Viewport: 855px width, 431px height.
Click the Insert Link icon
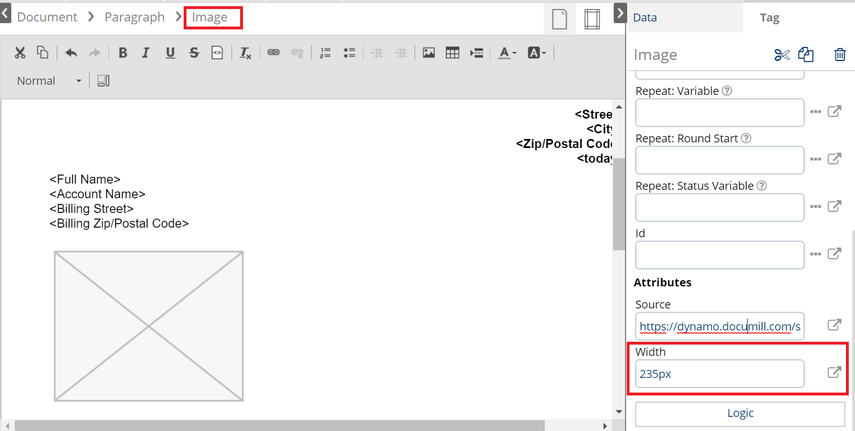tap(273, 53)
